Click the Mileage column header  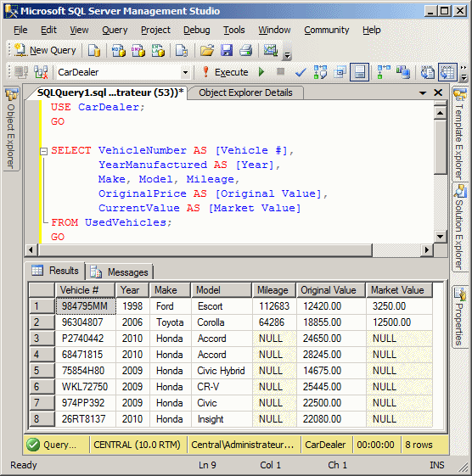(x=273, y=290)
